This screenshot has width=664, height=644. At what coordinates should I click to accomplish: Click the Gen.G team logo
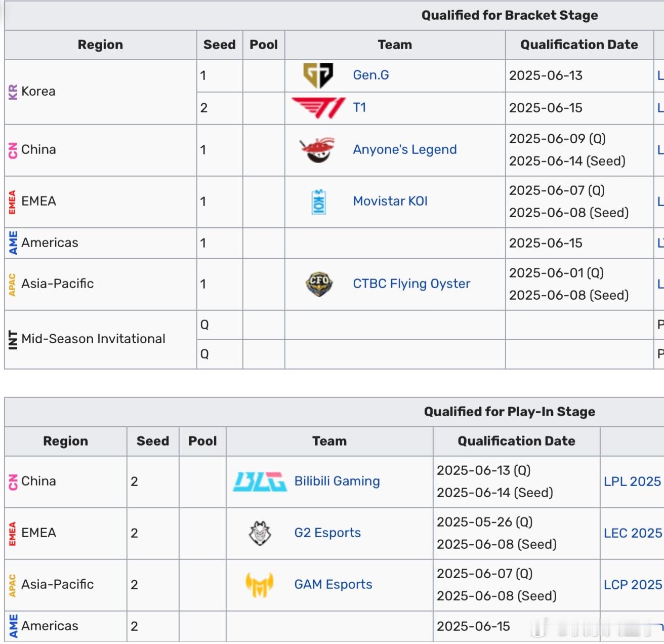tap(318, 75)
